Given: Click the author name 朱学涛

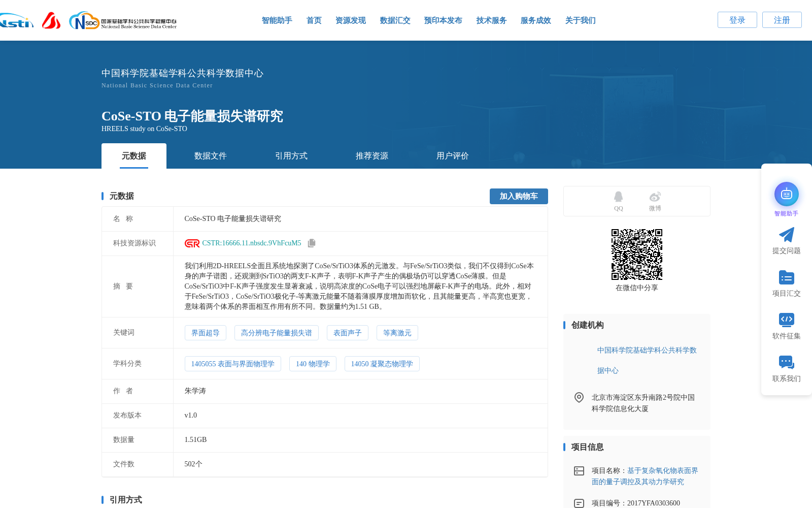Looking at the screenshot, I should pos(195,391).
